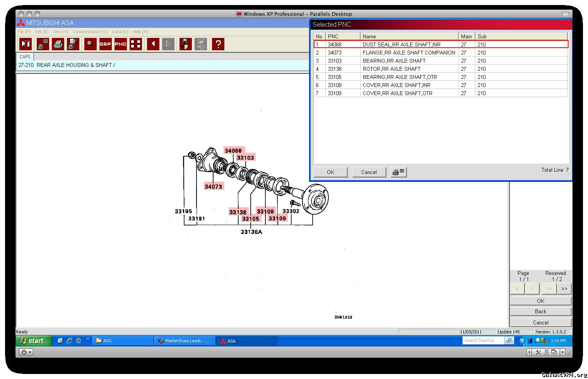Click the Parallels wrench configuration icon
This screenshot has width=588, height=379.
point(538,352)
